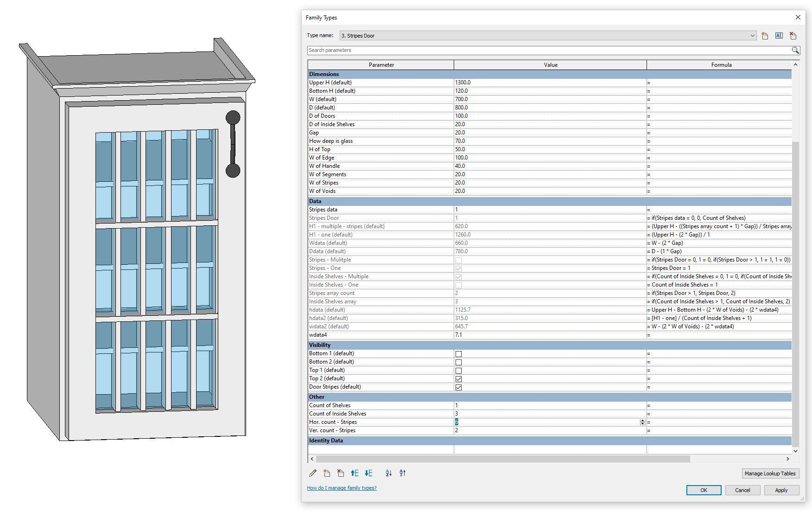Sort parameters in ascending order
The width and height of the screenshot is (812, 518).
pos(388,473)
